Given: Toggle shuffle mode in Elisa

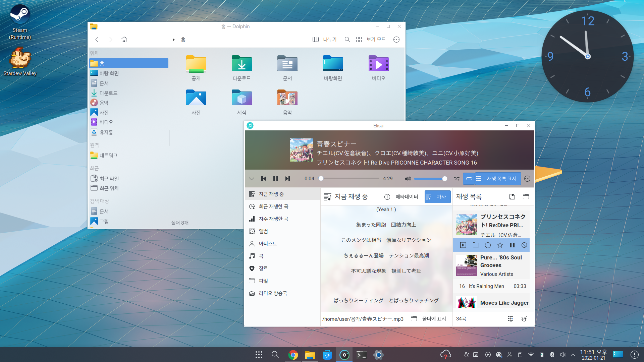Looking at the screenshot, I should tap(457, 179).
